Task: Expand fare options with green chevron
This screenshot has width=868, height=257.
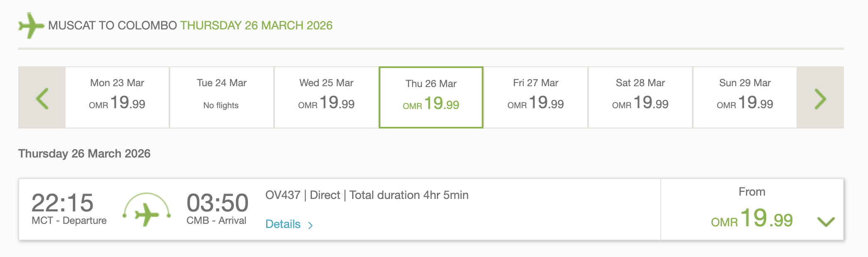Action: (826, 222)
